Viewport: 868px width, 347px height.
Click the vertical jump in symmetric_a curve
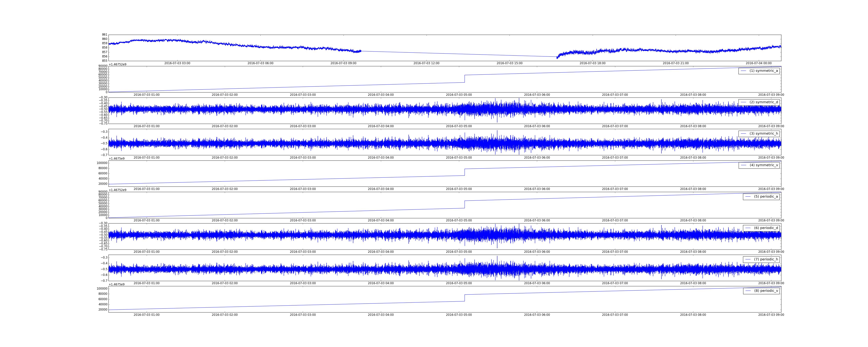coord(465,79)
